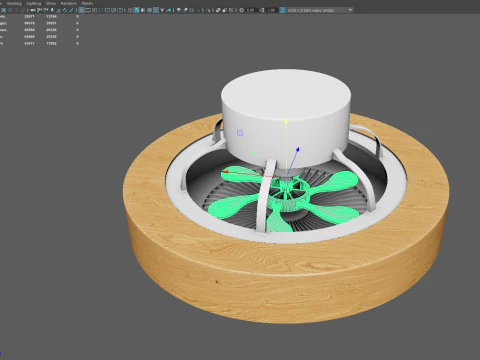The height and width of the screenshot is (360, 480).
Task: Click the blue Z-axis manipulator arrow
Action: pyautogui.click(x=297, y=150)
